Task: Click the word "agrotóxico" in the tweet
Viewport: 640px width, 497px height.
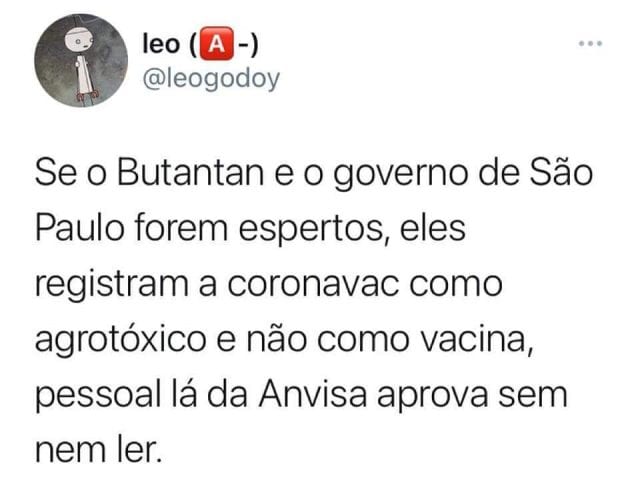Action: (121, 341)
